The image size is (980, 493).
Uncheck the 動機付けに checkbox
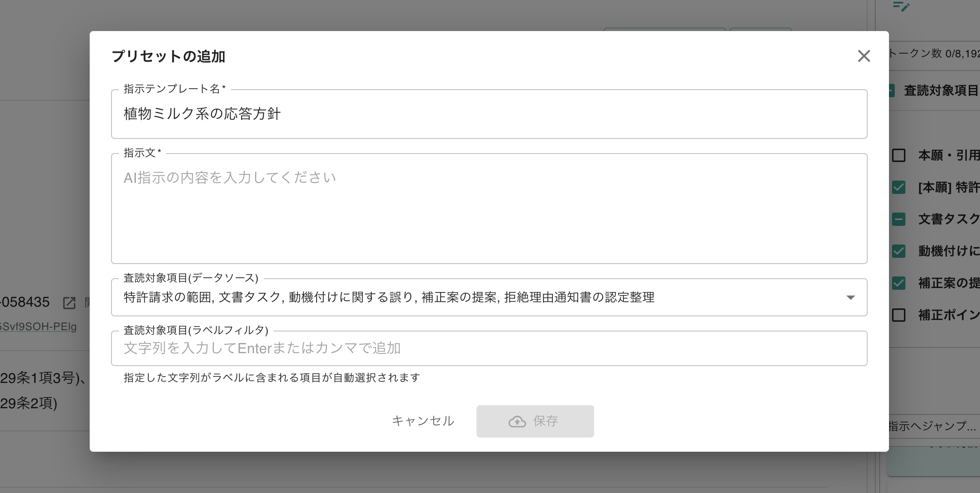click(x=899, y=251)
